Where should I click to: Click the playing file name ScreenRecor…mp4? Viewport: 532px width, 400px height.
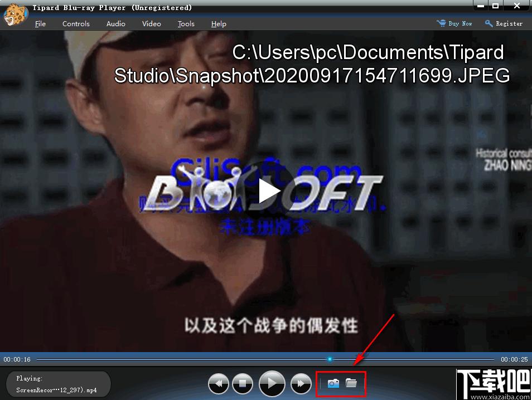(x=56, y=390)
